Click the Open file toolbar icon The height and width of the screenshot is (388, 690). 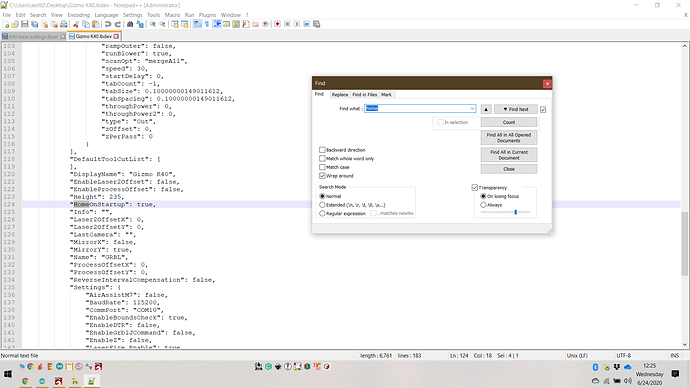15,24
